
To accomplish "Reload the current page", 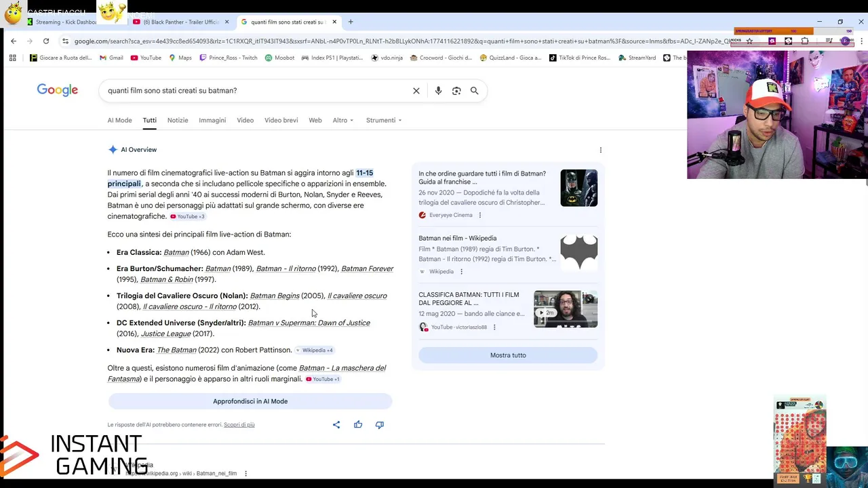I will [x=46, y=41].
